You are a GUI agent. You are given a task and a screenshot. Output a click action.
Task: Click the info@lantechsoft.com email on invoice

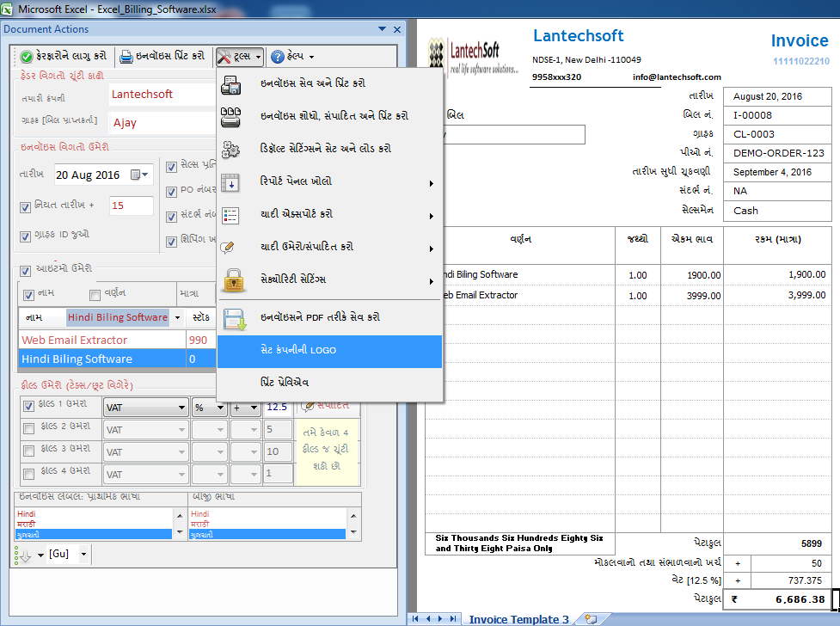point(677,77)
